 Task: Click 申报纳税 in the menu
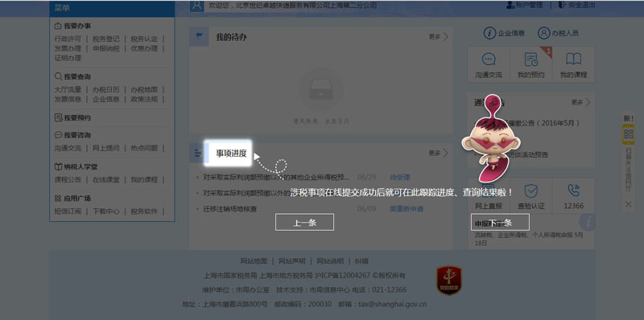tap(106, 48)
